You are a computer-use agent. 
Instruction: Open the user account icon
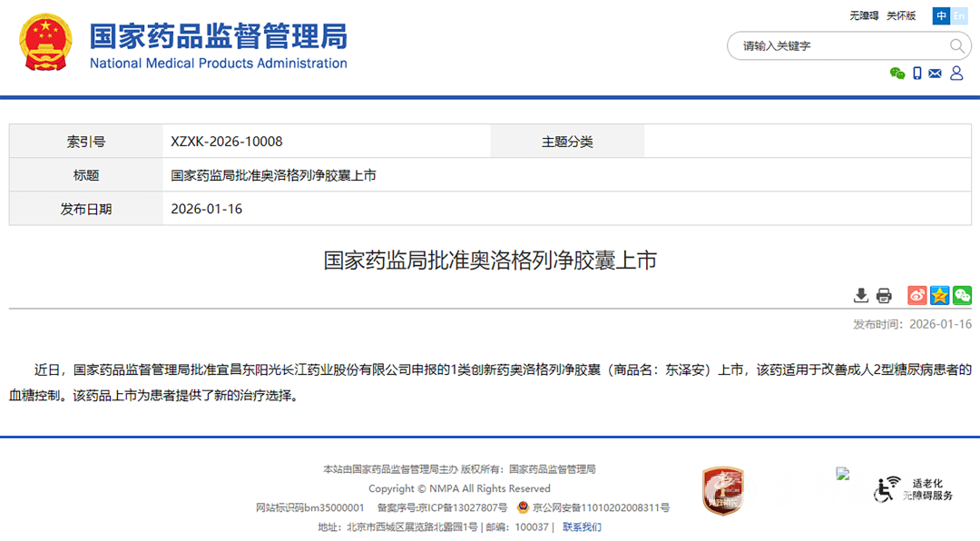(956, 74)
